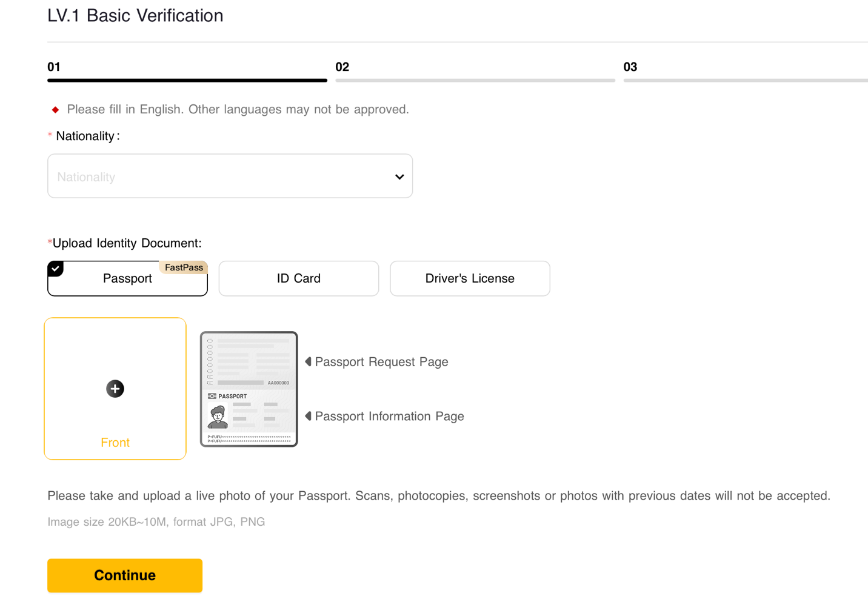
Task: Click the checkmark icon on Passport option
Action: (x=56, y=269)
